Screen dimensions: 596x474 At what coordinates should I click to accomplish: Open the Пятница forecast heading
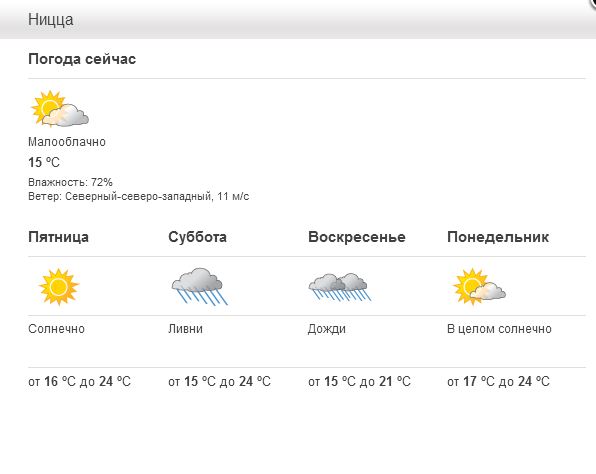59,237
